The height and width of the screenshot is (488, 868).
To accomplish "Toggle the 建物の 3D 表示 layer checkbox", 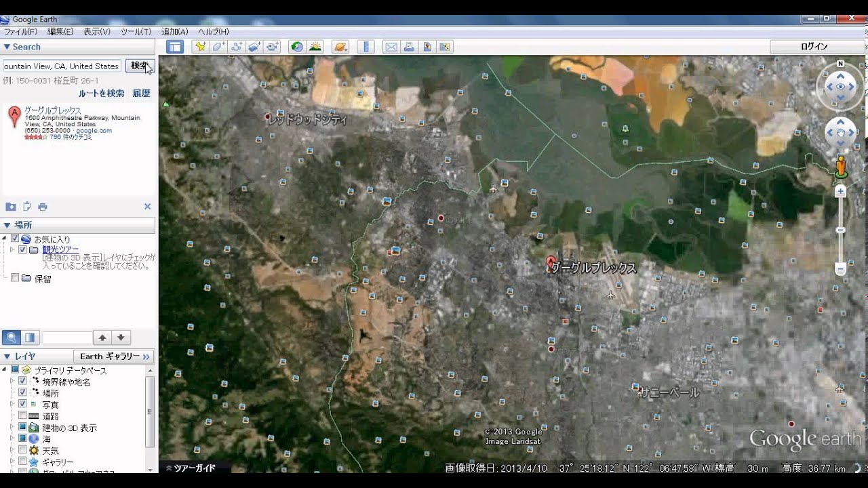I will pyautogui.click(x=22, y=427).
